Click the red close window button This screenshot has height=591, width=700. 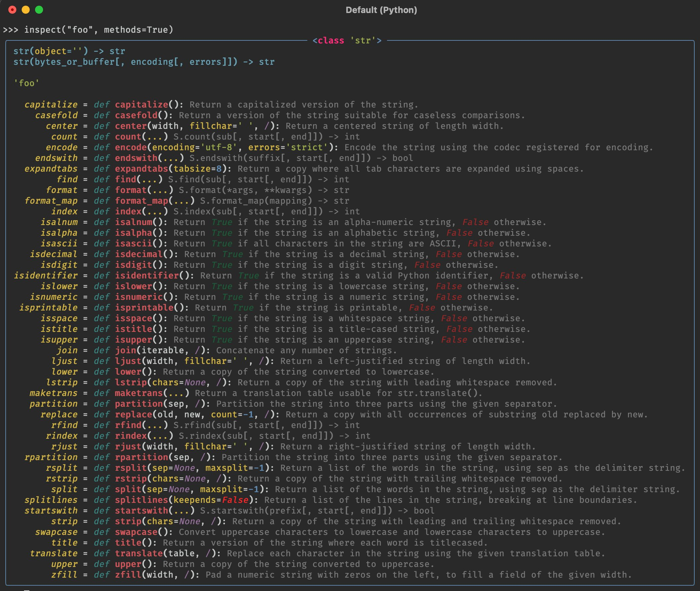point(12,10)
